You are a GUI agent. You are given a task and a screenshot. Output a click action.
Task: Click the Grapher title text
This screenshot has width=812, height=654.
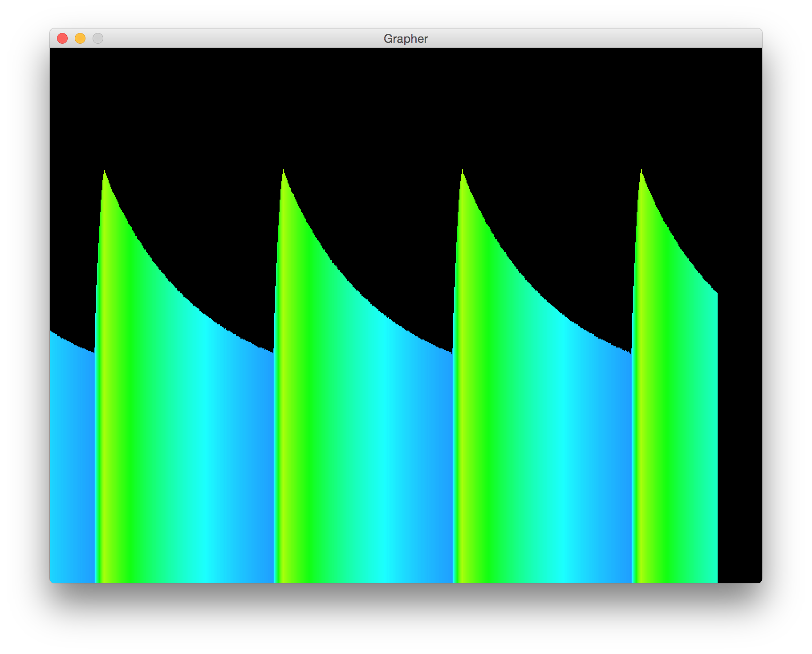point(406,39)
